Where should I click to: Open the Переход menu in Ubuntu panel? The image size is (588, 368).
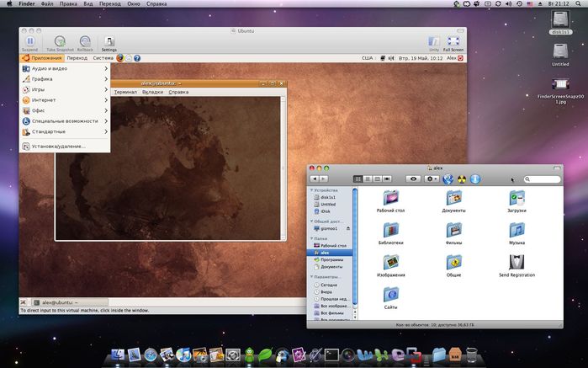[x=77, y=58]
